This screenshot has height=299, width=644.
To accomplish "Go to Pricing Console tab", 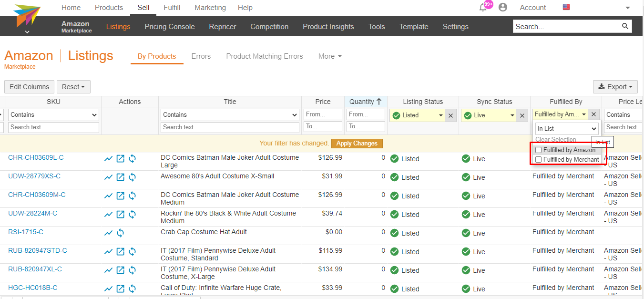I will (170, 27).
